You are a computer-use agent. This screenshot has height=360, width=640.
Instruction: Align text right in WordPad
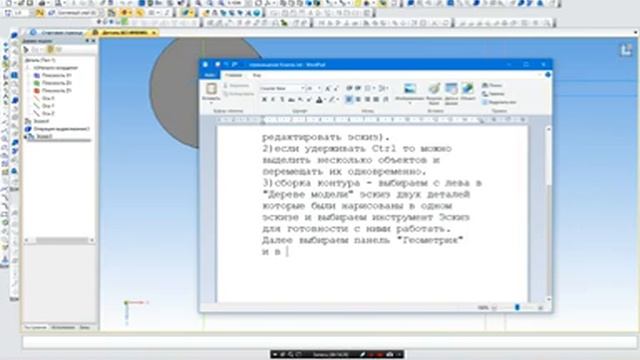coord(367,99)
